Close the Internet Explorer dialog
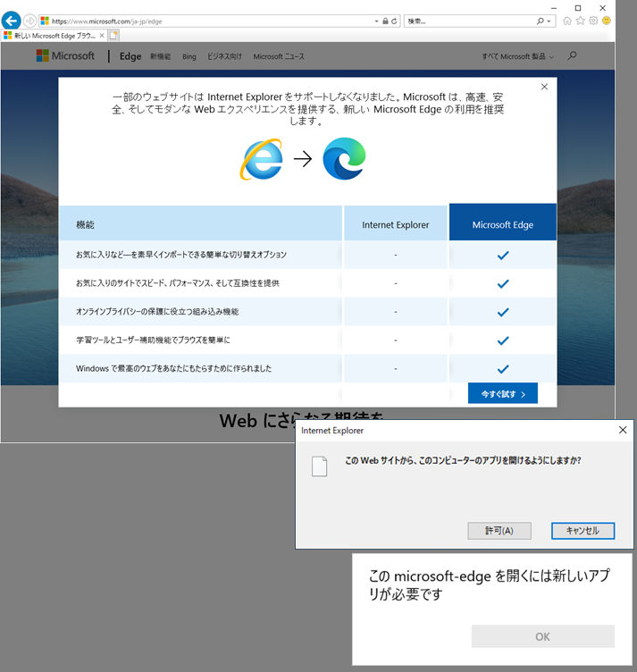Image resolution: width=637 pixels, height=672 pixels. 623,430
